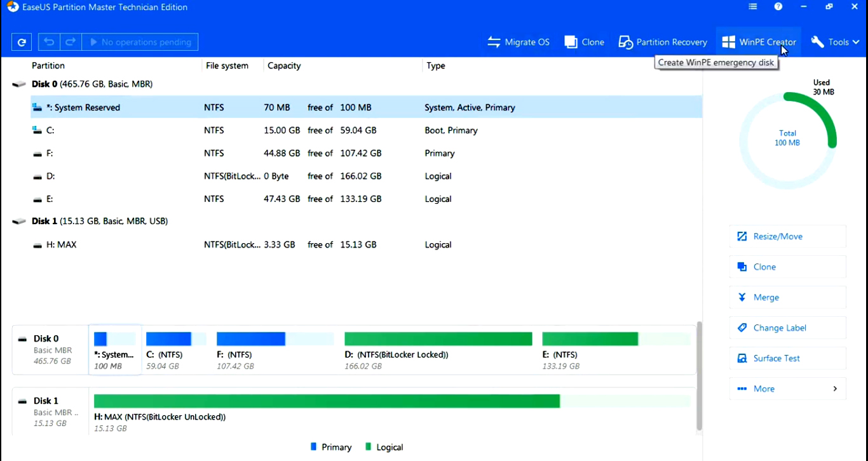Select C: (NTFS) block in disk map
Viewport: 868px width, 461px height.
pos(176,351)
